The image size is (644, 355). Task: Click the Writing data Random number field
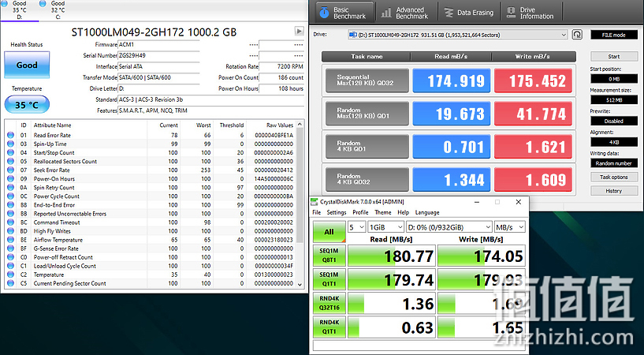pyautogui.click(x=614, y=163)
